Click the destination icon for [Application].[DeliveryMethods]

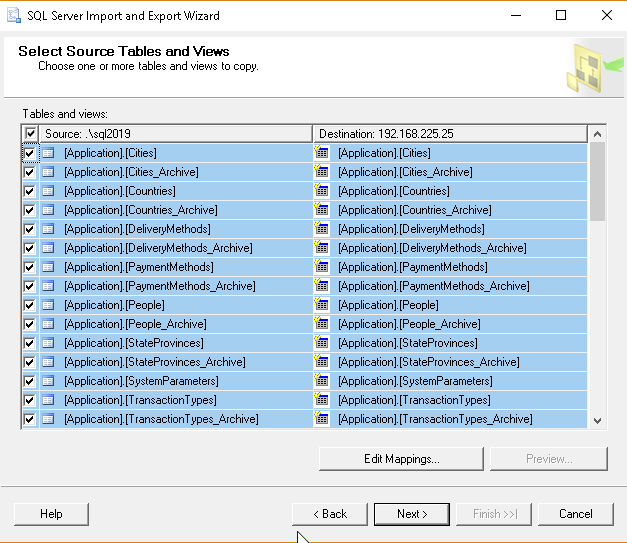(x=322, y=229)
